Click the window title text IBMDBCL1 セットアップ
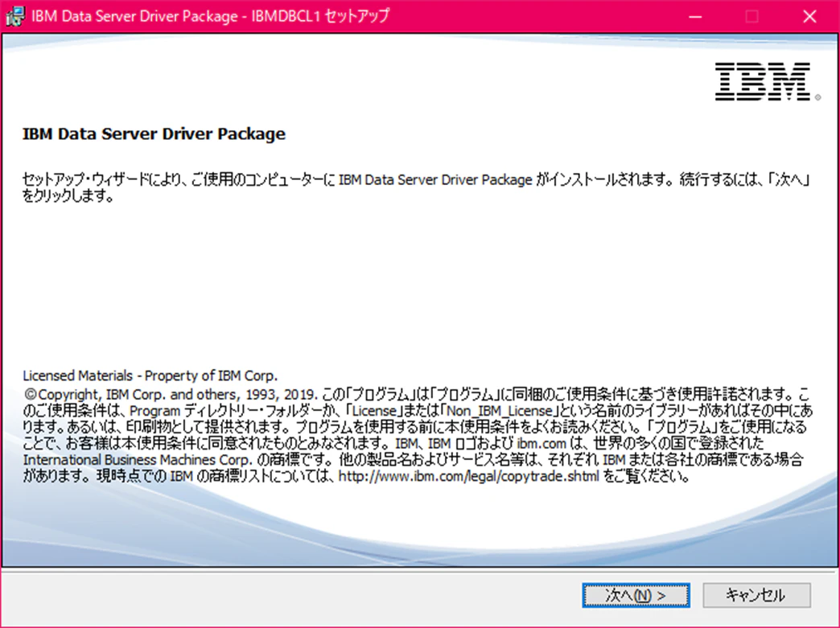 [x=320, y=16]
